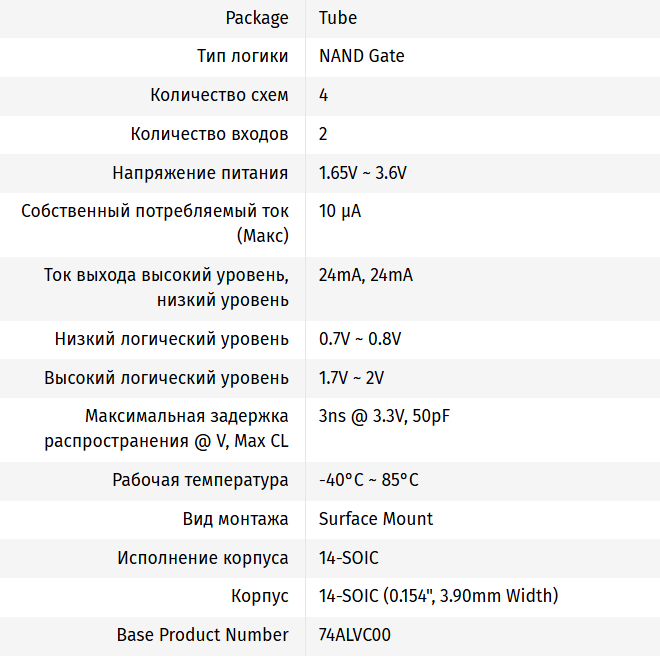Select the "Surface Mount" mounting value
The height and width of the screenshot is (665, 660).
376,519
